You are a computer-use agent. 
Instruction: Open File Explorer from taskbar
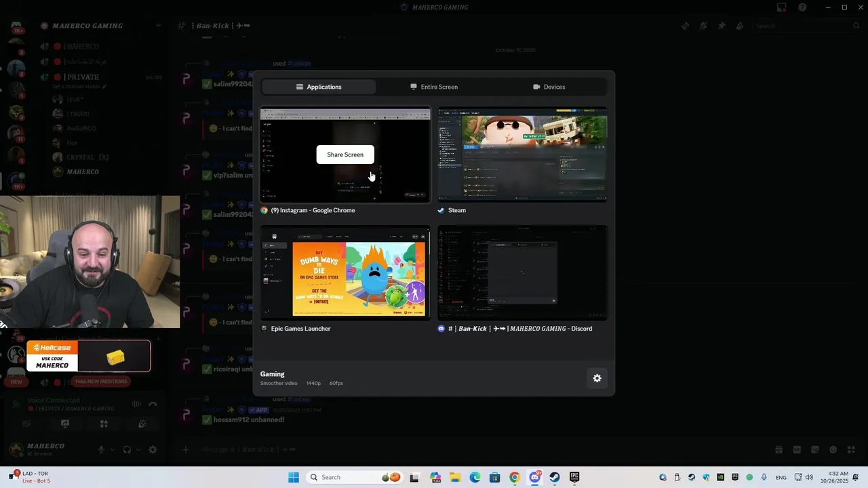pyautogui.click(x=455, y=477)
